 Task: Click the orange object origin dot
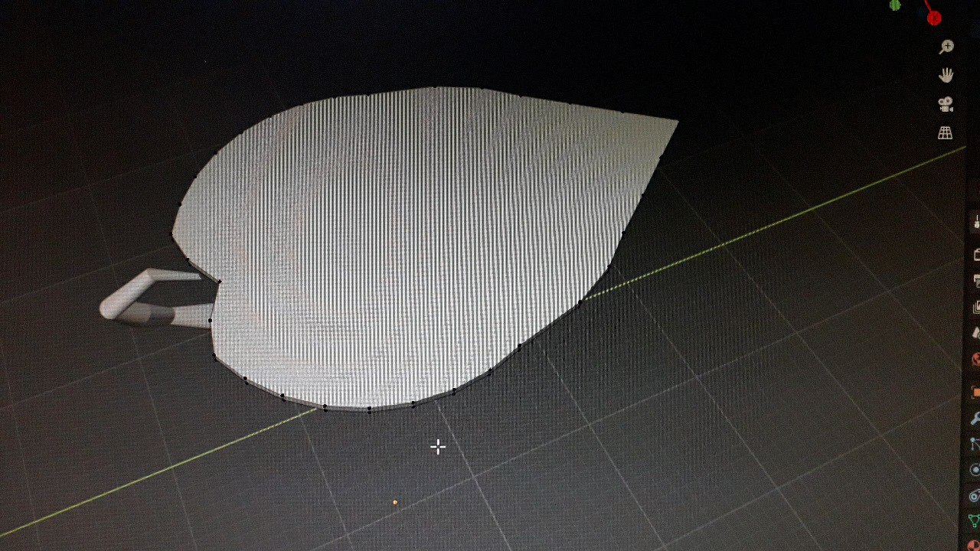coord(395,503)
